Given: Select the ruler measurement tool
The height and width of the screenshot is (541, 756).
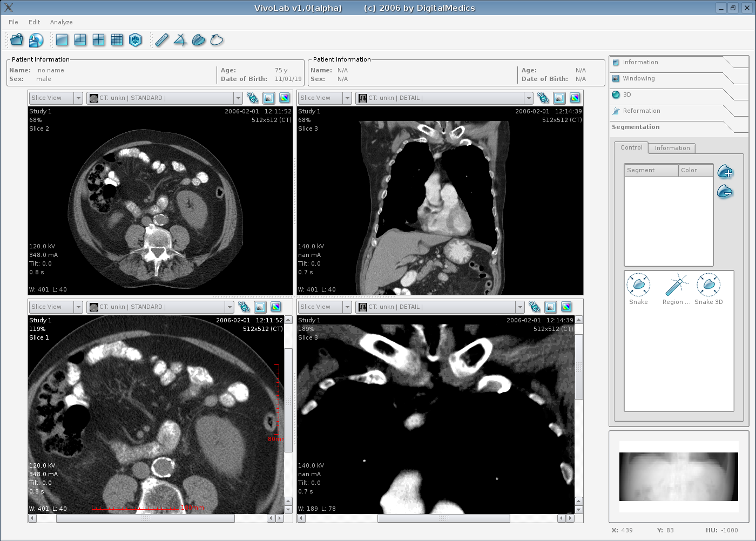Looking at the screenshot, I should coord(161,40).
